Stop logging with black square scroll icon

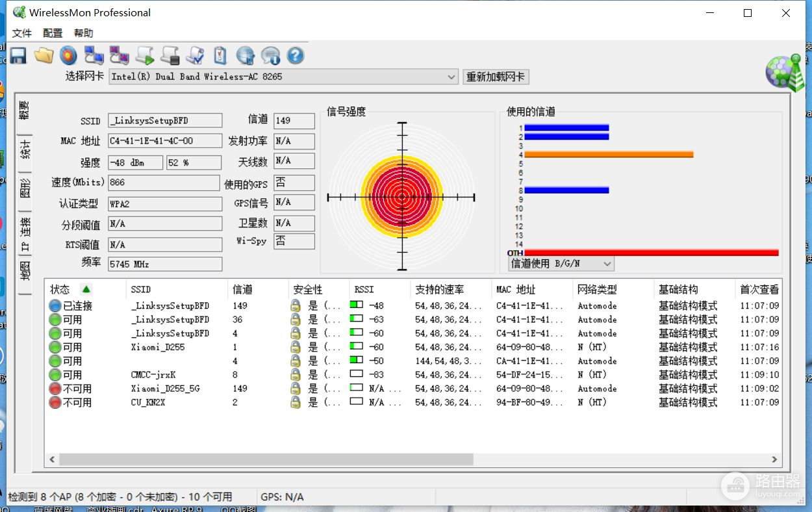(x=170, y=56)
